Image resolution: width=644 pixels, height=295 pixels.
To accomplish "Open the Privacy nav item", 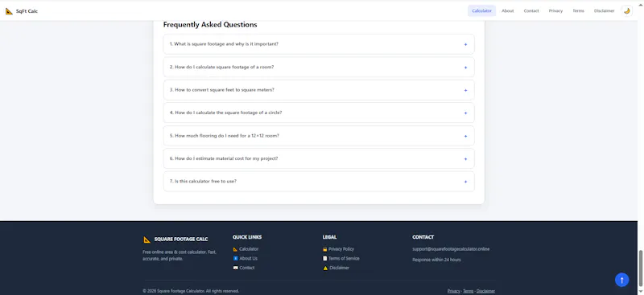I will pyautogui.click(x=555, y=11).
